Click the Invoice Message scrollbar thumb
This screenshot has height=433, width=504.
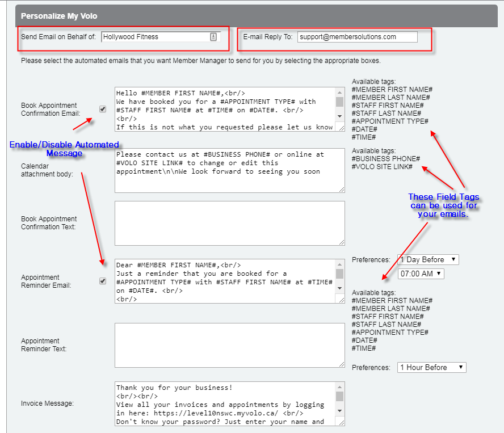[339, 396]
